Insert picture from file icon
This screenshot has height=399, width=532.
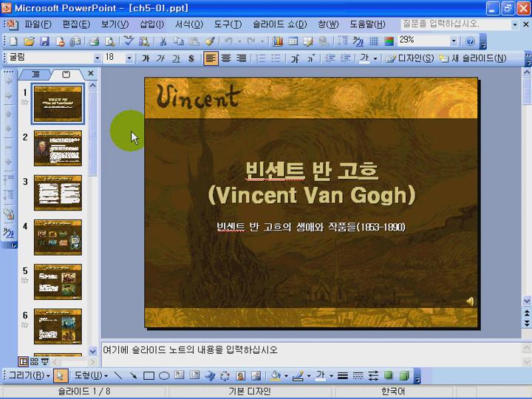point(256,375)
